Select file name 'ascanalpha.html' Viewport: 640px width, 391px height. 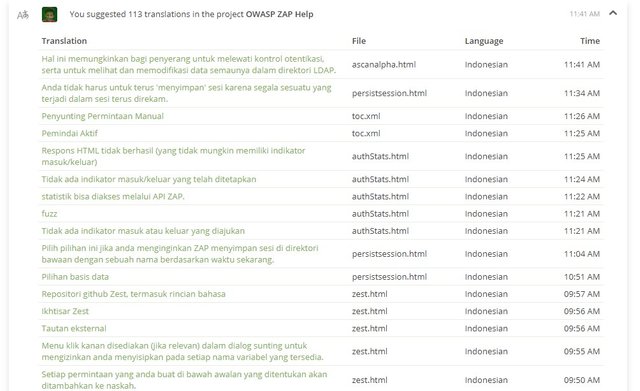pyautogui.click(x=384, y=64)
